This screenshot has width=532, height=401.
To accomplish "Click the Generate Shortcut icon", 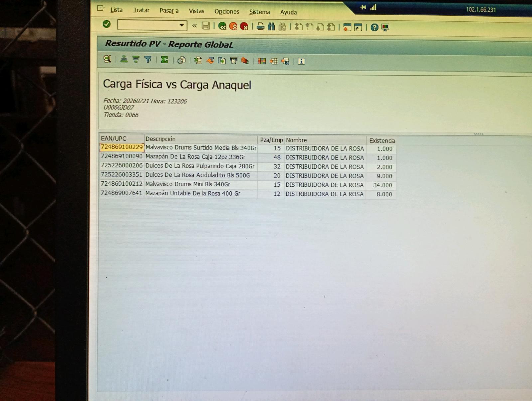I will click(x=358, y=27).
